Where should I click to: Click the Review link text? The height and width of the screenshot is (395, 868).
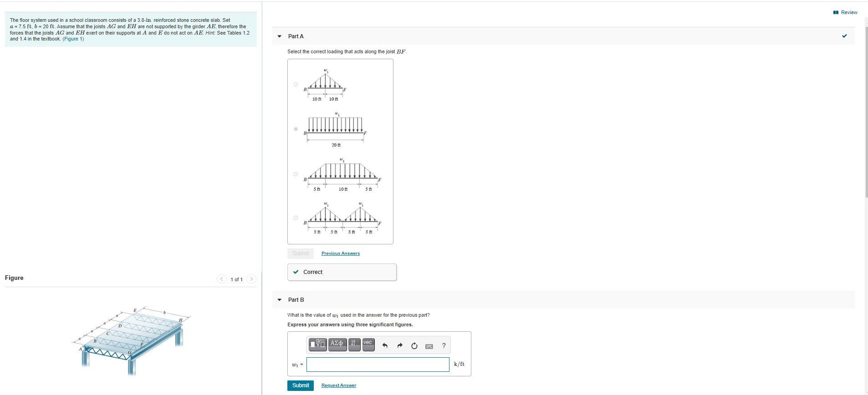pos(849,12)
